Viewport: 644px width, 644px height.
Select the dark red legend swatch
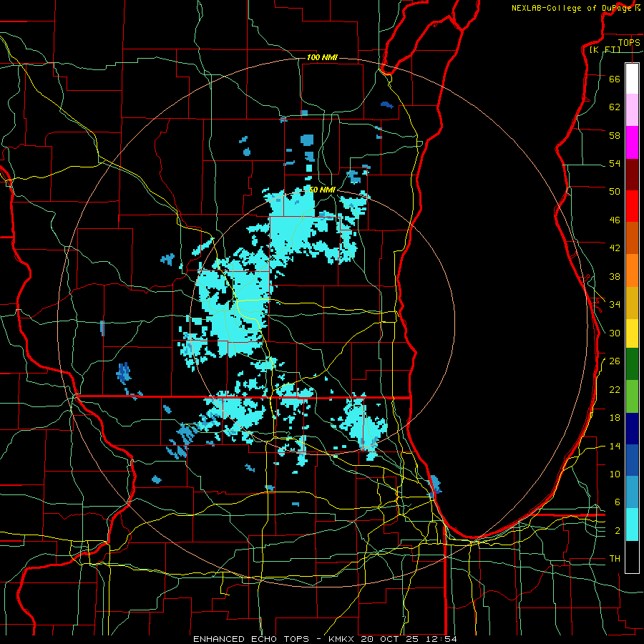[x=632, y=175]
